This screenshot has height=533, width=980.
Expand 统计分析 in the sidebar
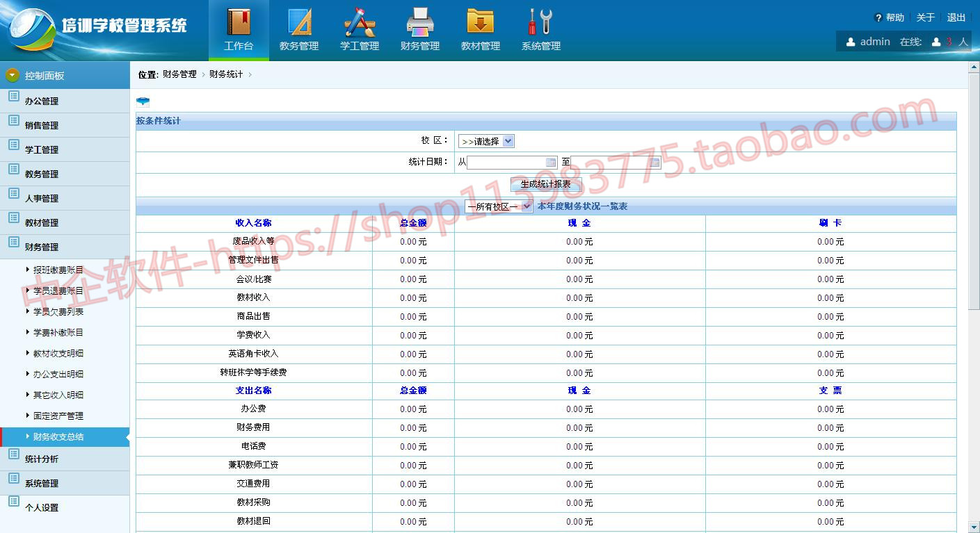(42, 459)
